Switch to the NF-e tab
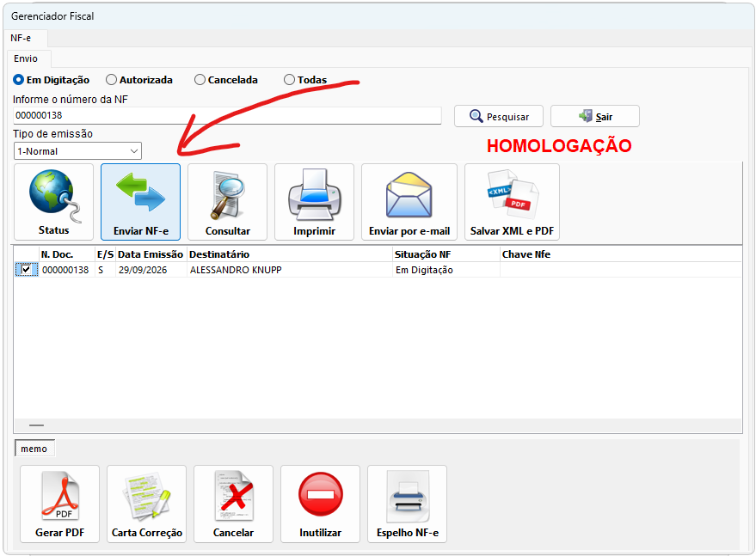Image resolution: width=756 pixels, height=556 pixels. click(21, 38)
